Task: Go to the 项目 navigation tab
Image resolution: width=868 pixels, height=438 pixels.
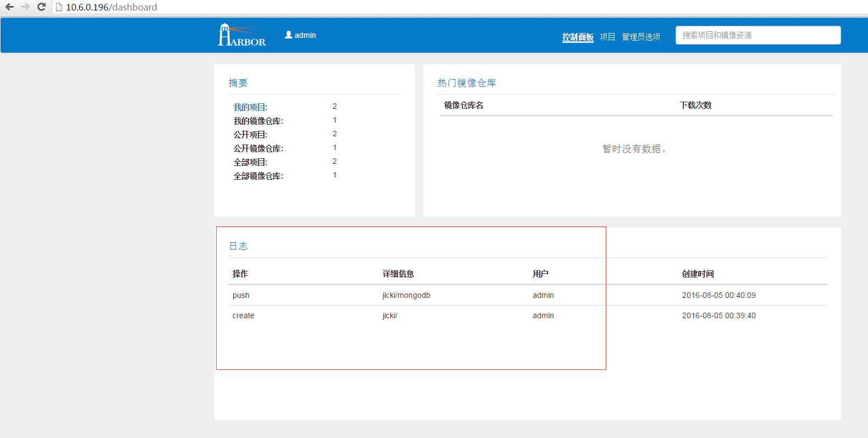Action: coord(607,37)
